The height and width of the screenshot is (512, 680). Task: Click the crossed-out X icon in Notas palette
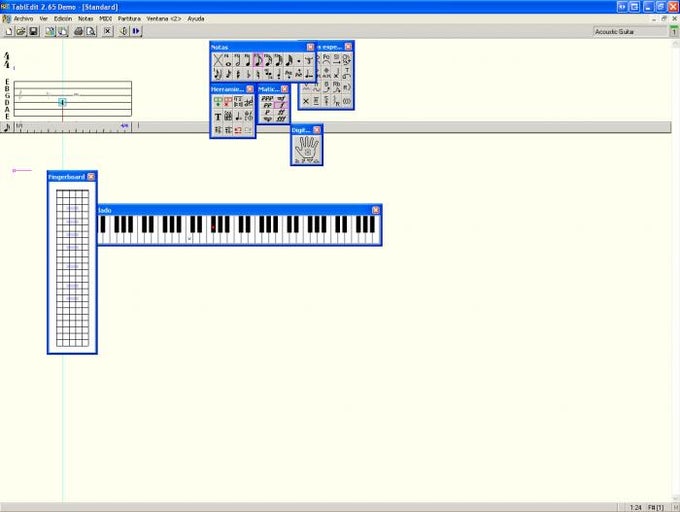tap(218, 60)
